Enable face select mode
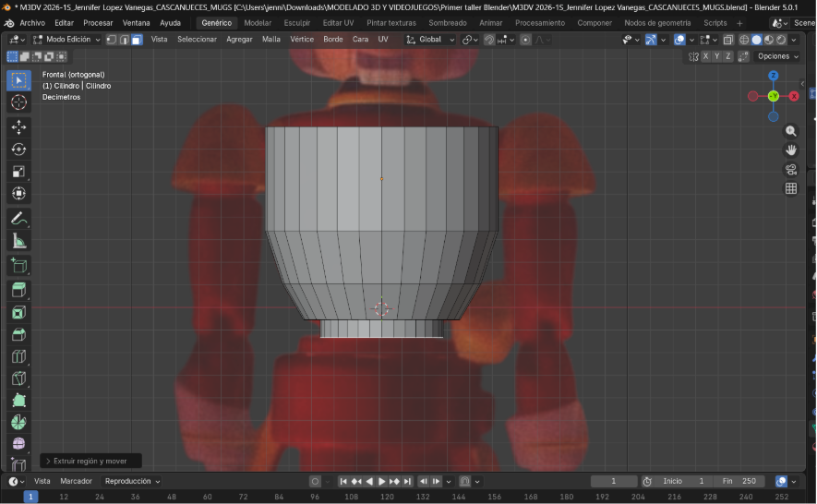This screenshot has height=504, width=817. tap(137, 40)
